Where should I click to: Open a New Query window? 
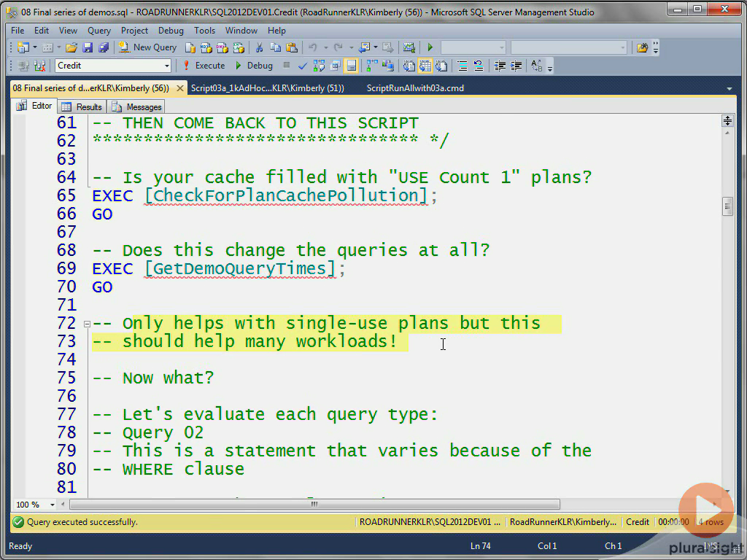[146, 47]
